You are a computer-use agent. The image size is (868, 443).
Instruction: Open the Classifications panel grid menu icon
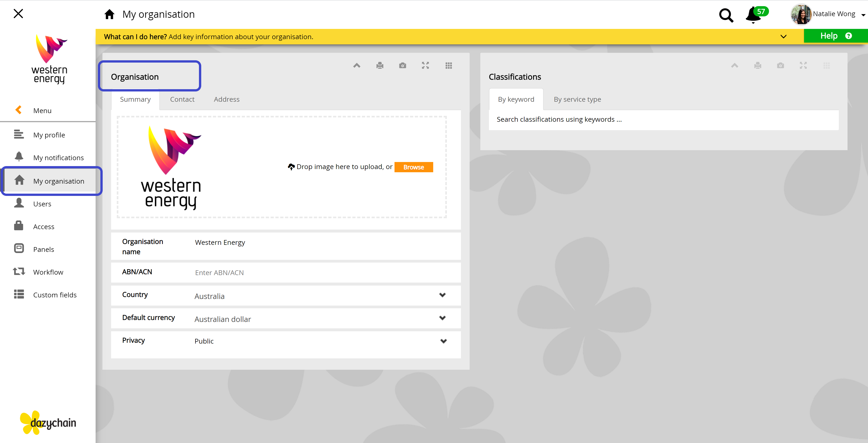point(827,65)
